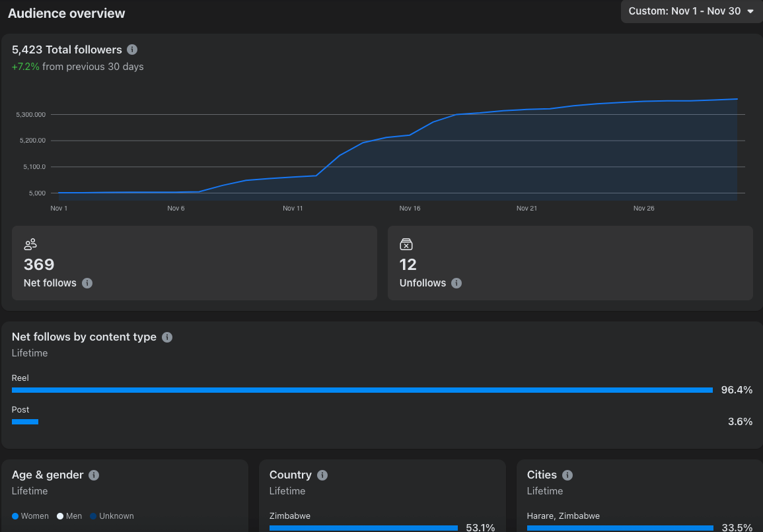Image resolution: width=763 pixels, height=532 pixels.
Task: Click the people icon above 369
Action: (30, 244)
